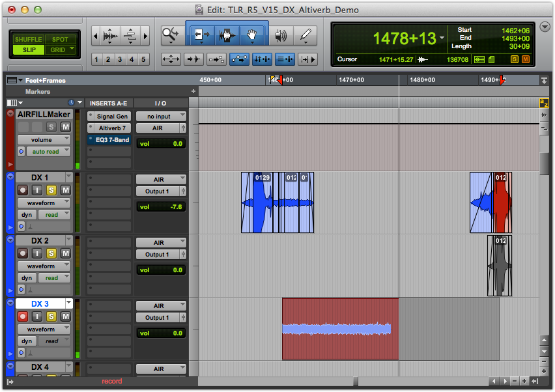Screen dimensions: 555x392
Task: Select the Pencil tool
Action: click(305, 36)
